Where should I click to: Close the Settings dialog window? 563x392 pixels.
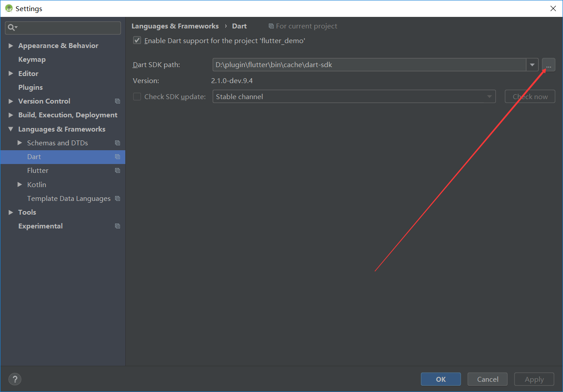pyautogui.click(x=553, y=8)
